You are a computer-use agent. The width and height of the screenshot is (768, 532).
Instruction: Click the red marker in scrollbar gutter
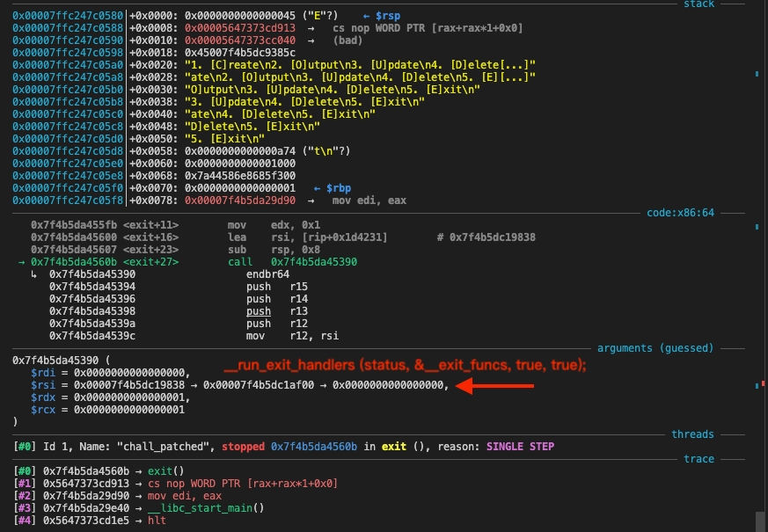(x=762, y=384)
